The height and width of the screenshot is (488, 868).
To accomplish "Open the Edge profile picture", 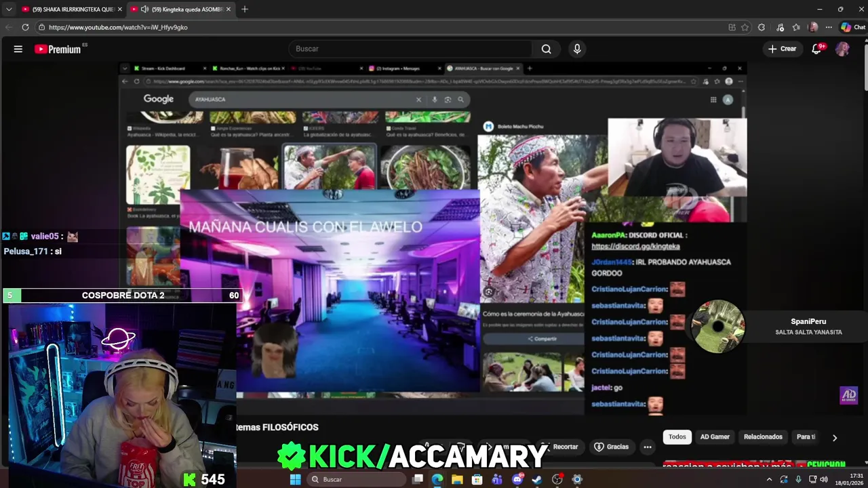I will [813, 27].
